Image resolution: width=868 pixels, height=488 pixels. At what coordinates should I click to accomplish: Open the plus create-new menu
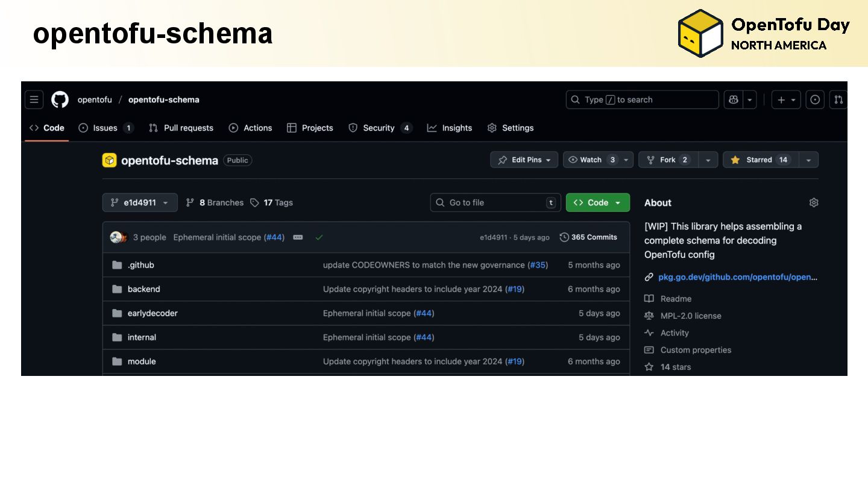786,99
